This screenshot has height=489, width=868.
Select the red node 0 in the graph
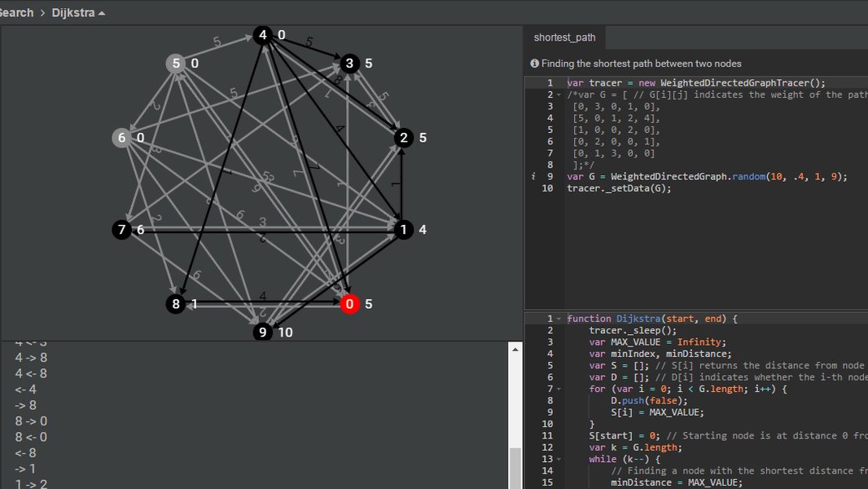[x=349, y=303]
